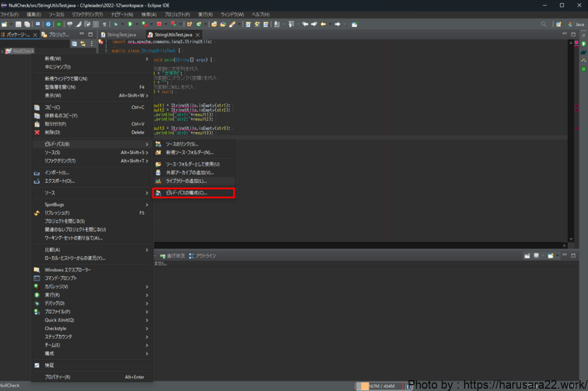Click the Refresh icon in context menu
Image resolution: width=588 pixels, height=391 pixels.
point(37,213)
